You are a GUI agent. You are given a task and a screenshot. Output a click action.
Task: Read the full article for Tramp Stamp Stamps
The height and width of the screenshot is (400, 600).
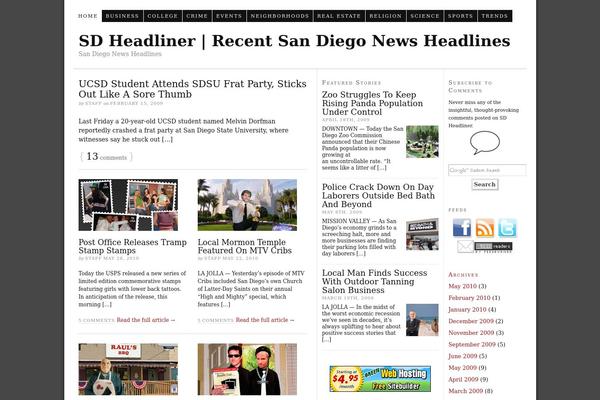point(146,320)
